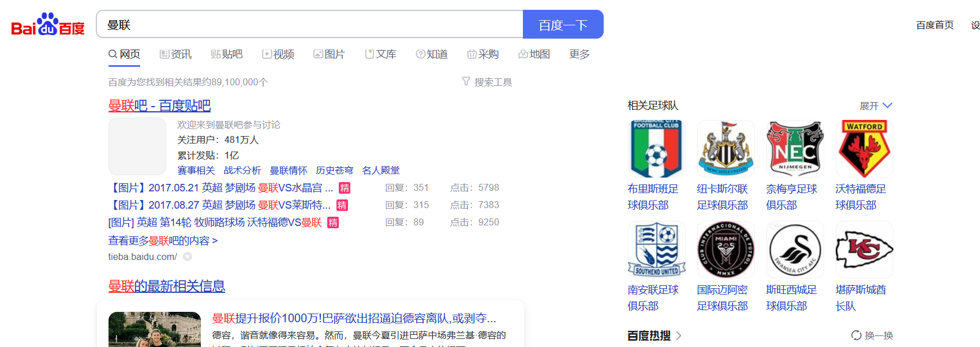980x347 pixels.
Task: Open the 历史苍穹 sublink
Action: (335, 171)
